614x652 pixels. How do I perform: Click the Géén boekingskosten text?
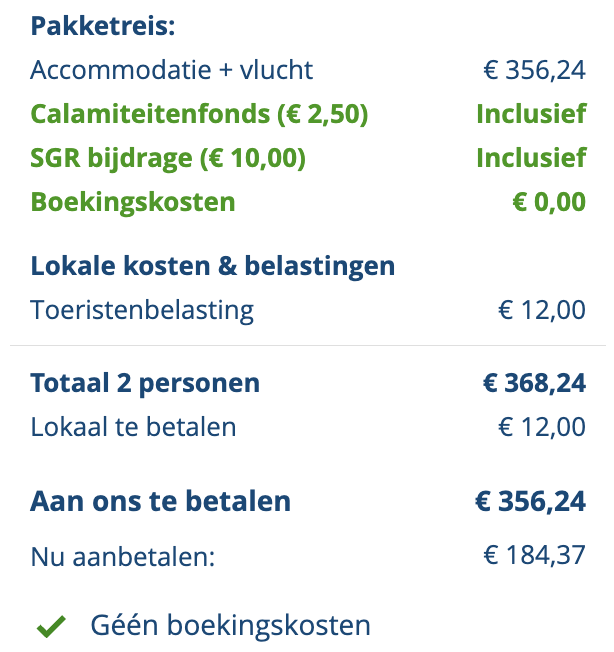(x=230, y=626)
